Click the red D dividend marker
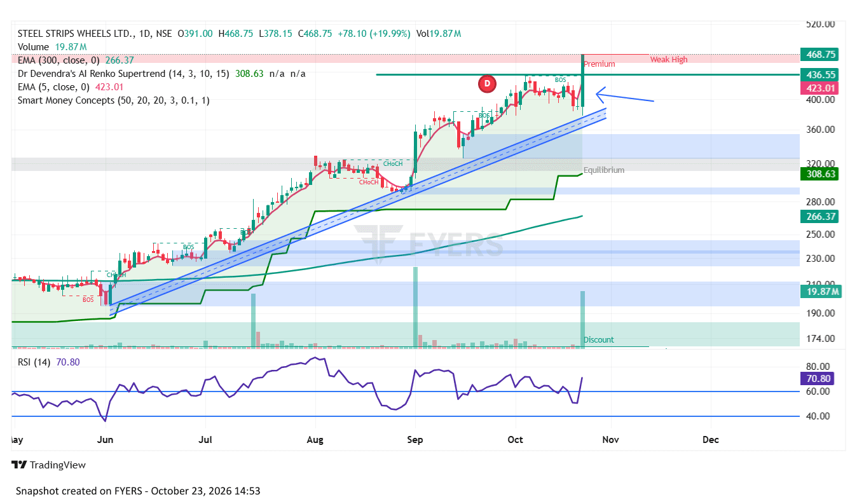The width and height of the screenshot is (857, 504). coord(487,83)
